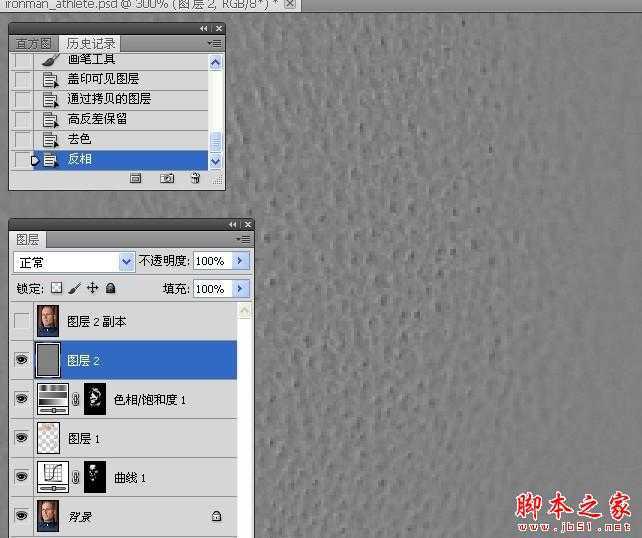Open the Layers panel flyout menu

point(243,239)
